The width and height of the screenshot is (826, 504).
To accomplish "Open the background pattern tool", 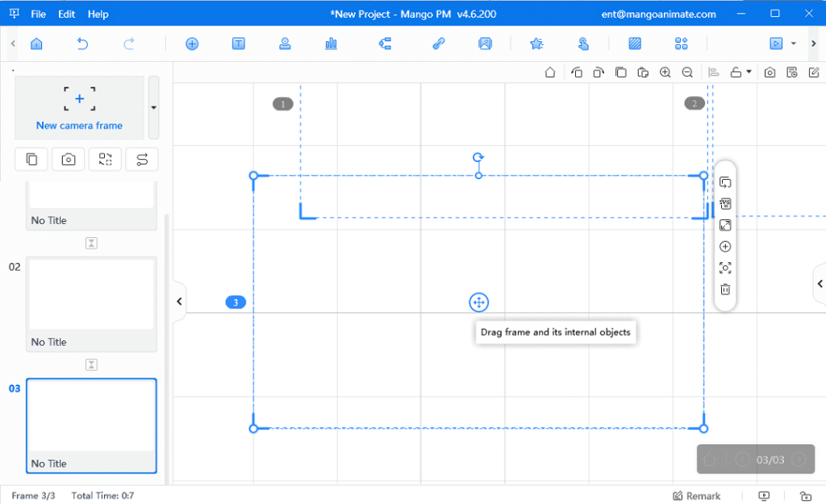I will coord(636,44).
